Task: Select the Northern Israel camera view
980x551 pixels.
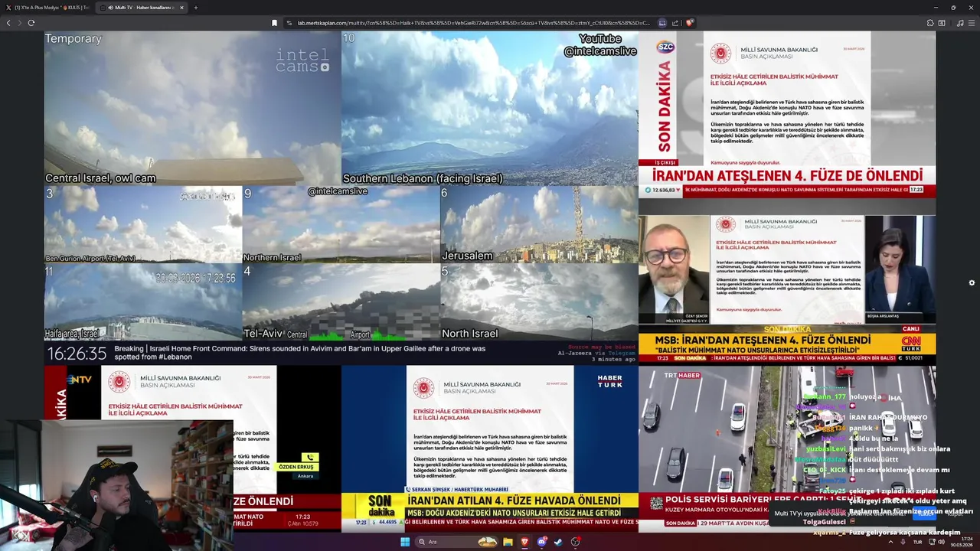Action: pos(341,224)
